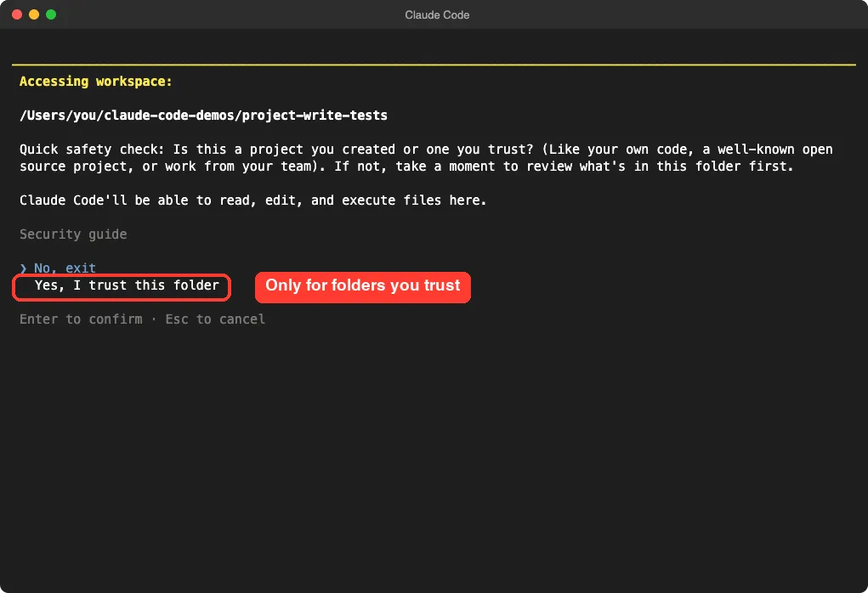Click the "Claude Code" window title
The width and height of the screenshot is (868, 593).
(x=437, y=15)
